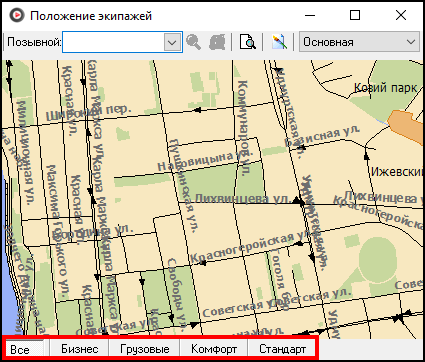Viewport: 425px width, 362px height.
Task: Click into the Позывной input field
Action: (x=113, y=42)
